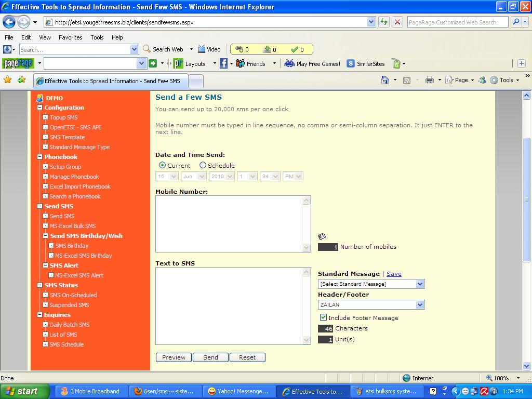532x399 pixels.
Task: Click inside the Text to SMS text area
Action: pyautogui.click(x=229, y=306)
